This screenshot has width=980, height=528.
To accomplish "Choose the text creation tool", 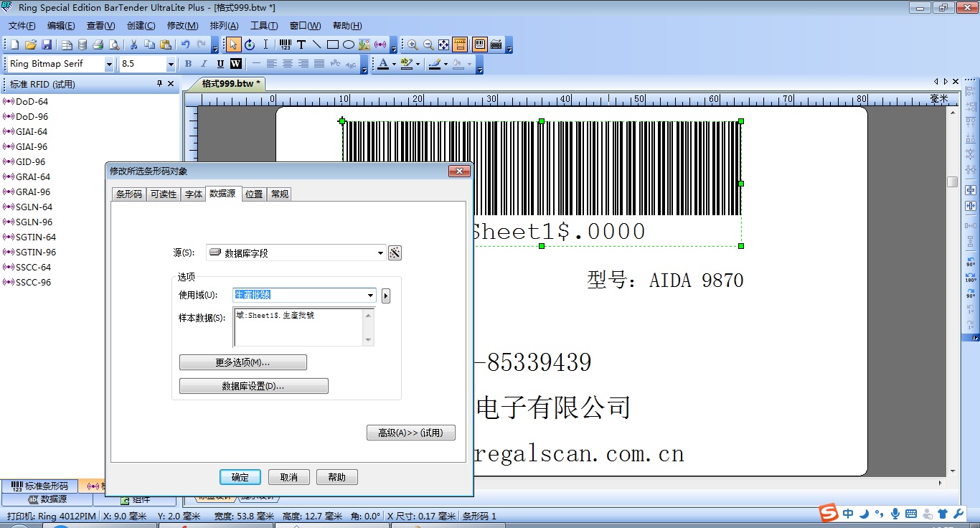I will pos(301,44).
